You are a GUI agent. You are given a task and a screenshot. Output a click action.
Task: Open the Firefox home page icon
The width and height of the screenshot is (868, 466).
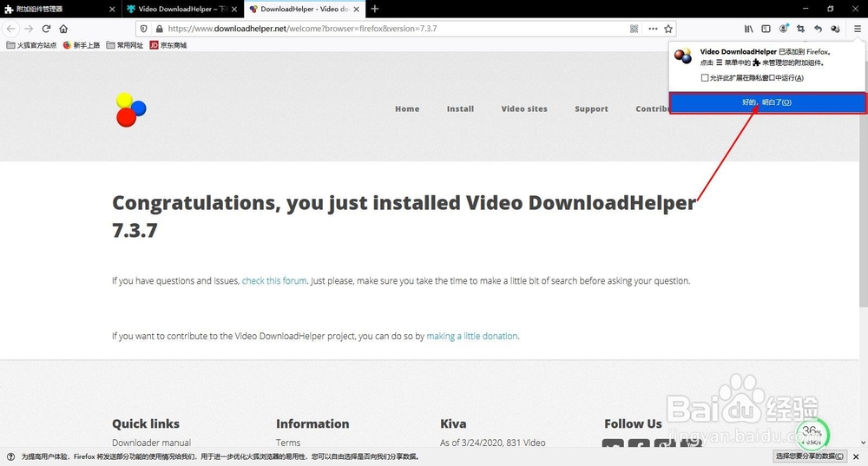point(63,29)
